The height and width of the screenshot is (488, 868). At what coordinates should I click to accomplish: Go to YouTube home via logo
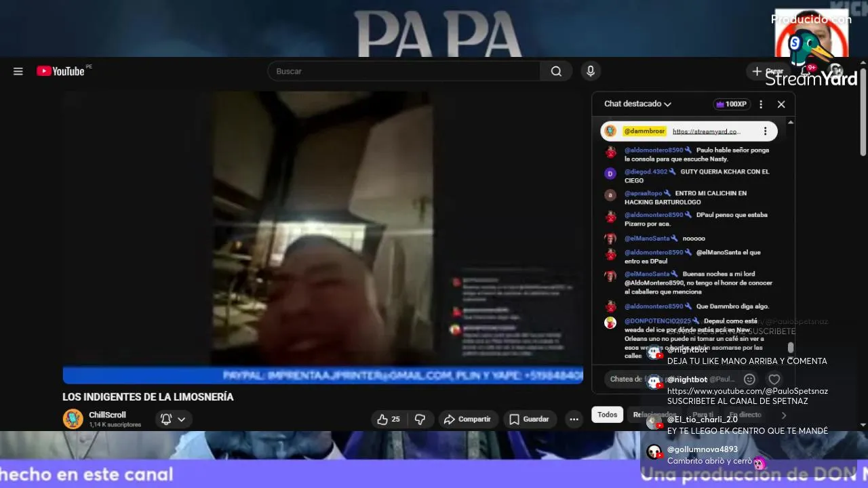tap(61, 71)
